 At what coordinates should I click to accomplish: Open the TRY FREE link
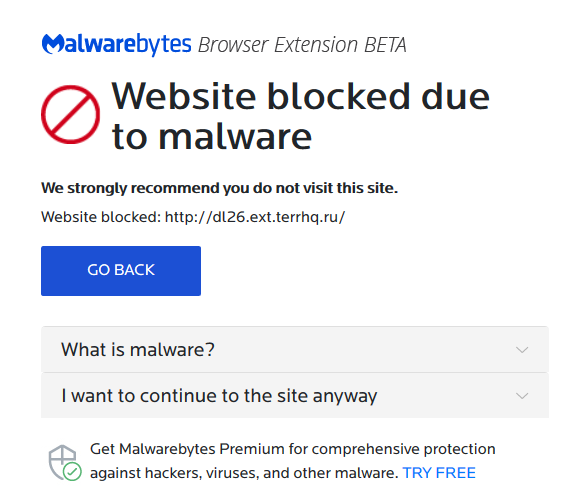coord(439,473)
